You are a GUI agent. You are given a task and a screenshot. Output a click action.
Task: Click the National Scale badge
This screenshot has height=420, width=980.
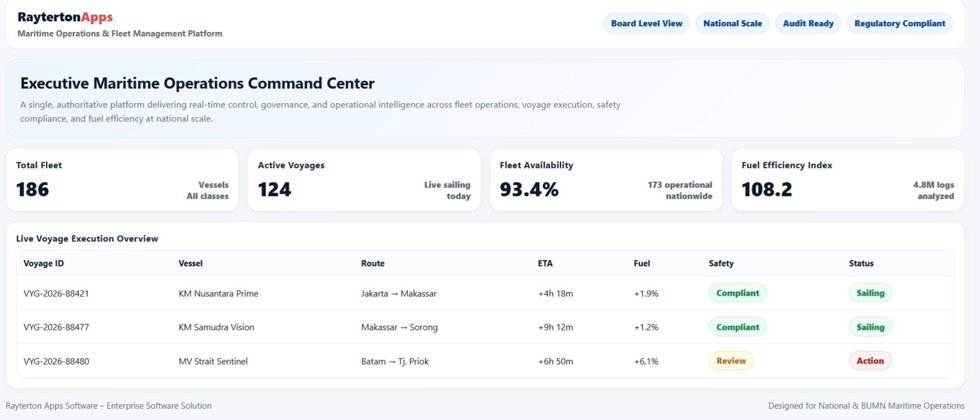pos(732,24)
